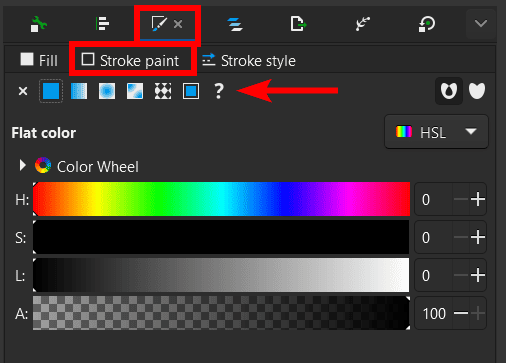Select the radial gradient paint type
Image resolution: width=506 pixels, height=363 pixels.
point(107,91)
